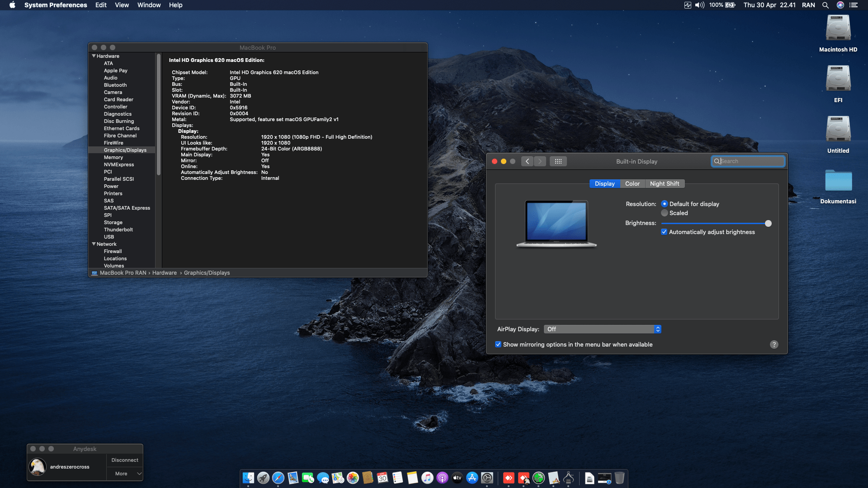The height and width of the screenshot is (488, 868).
Task: Open Apple TV app in dock
Action: coord(457,478)
